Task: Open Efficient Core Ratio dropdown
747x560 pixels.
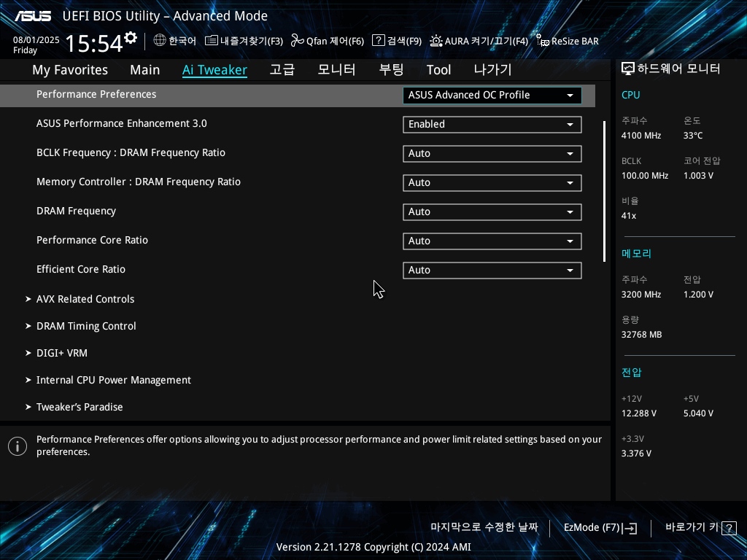Action: 492,270
